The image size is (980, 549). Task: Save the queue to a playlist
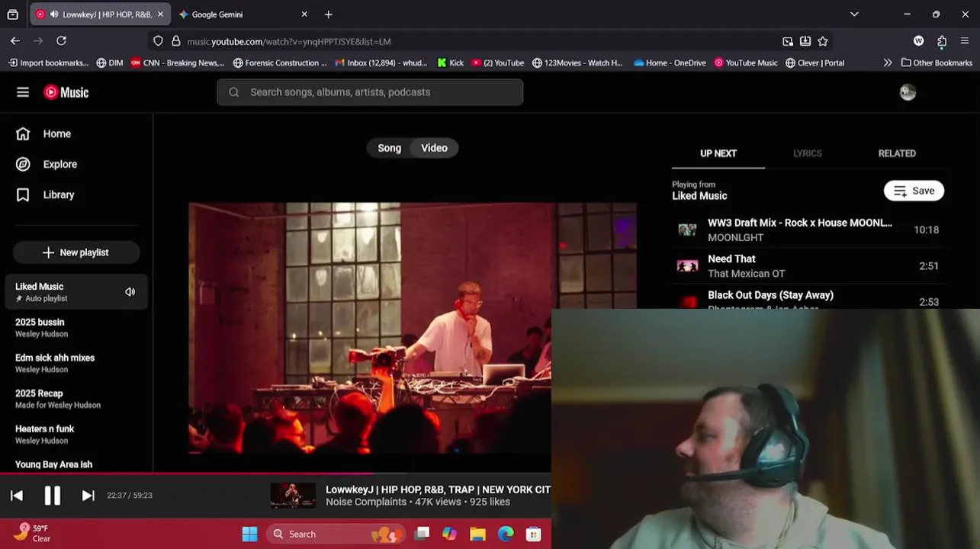coord(914,191)
